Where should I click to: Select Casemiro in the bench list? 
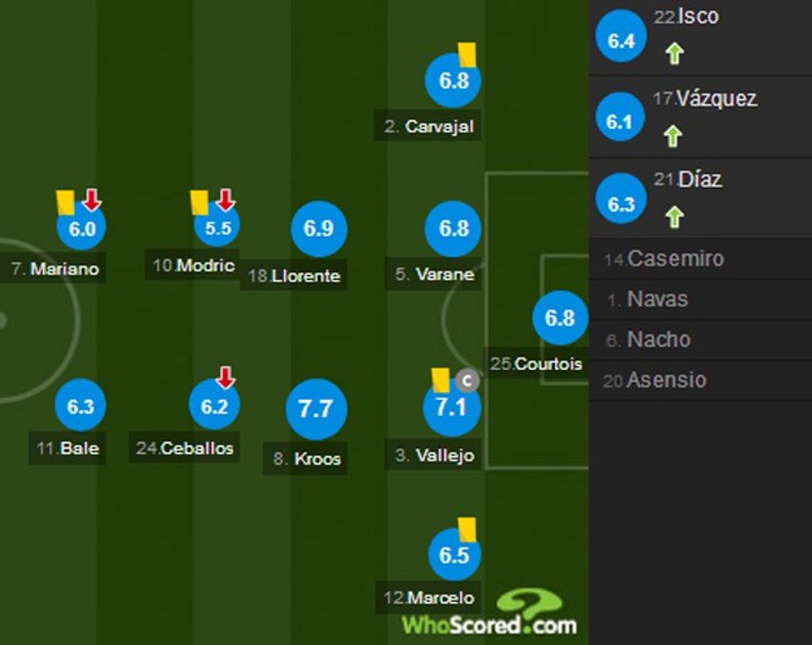click(675, 259)
